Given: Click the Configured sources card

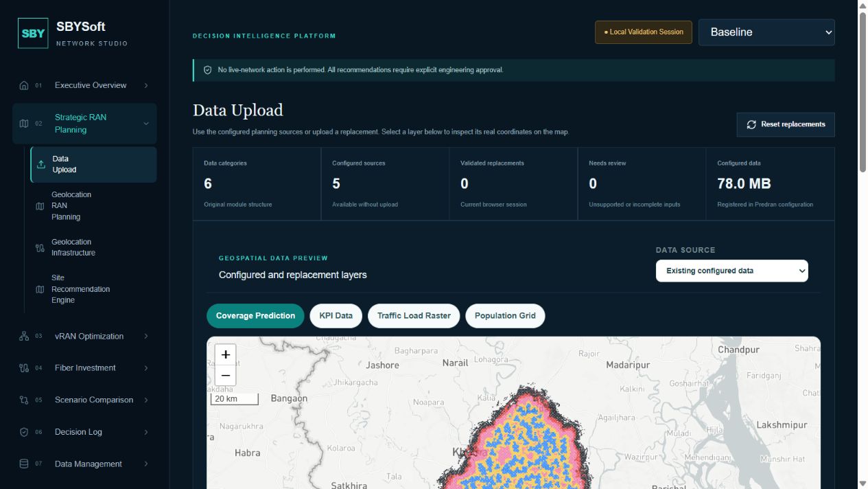Looking at the screenshot, I should coord(385,184).
